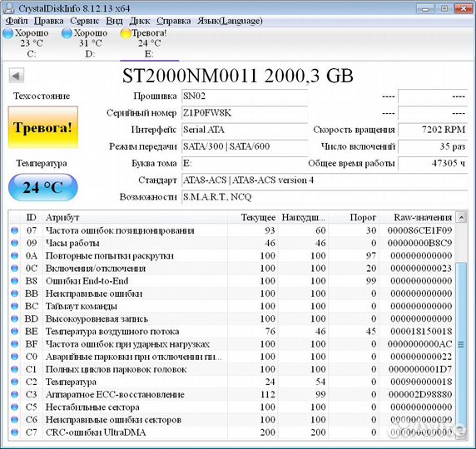Open the Правка menu
The width and height of the screenshot is (476, 449).
click(x=49, y=21)
